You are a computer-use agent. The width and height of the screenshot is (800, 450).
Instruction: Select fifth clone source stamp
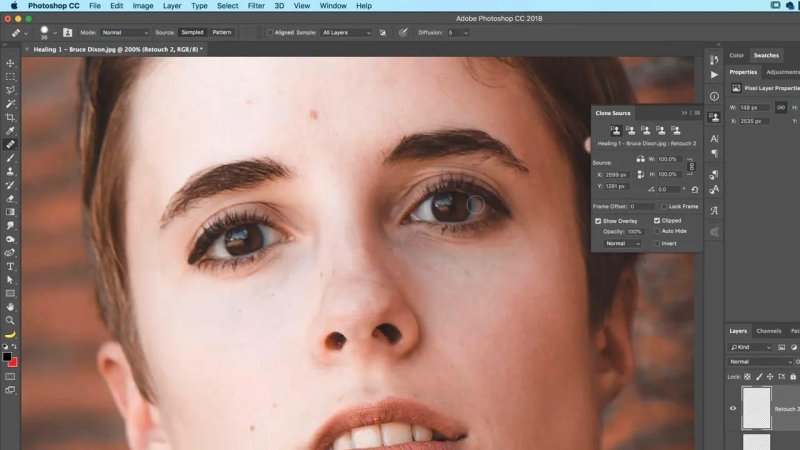676,131
